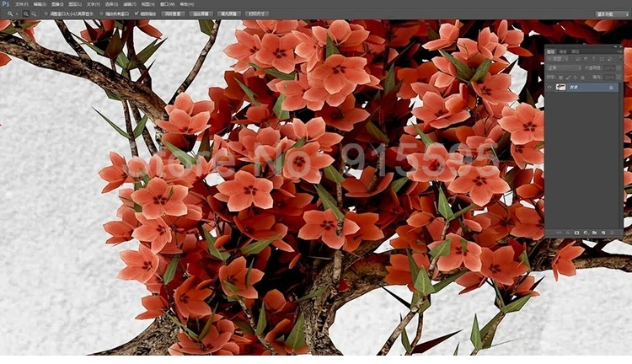The height and width of the screenshot is (364, 632).
Task: Select the 背景 Background layer name
Action: [x=574, y=87]
